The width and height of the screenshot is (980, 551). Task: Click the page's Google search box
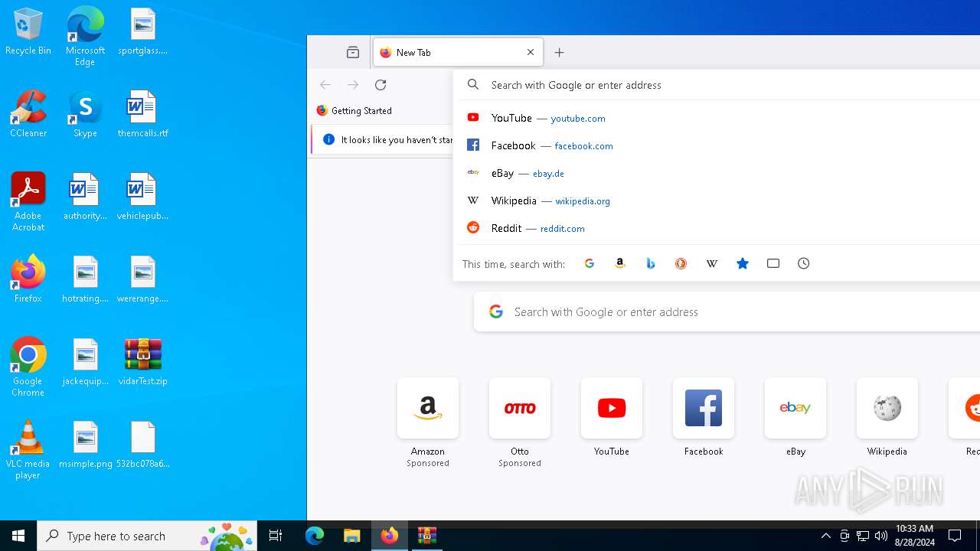pos(727,311)
